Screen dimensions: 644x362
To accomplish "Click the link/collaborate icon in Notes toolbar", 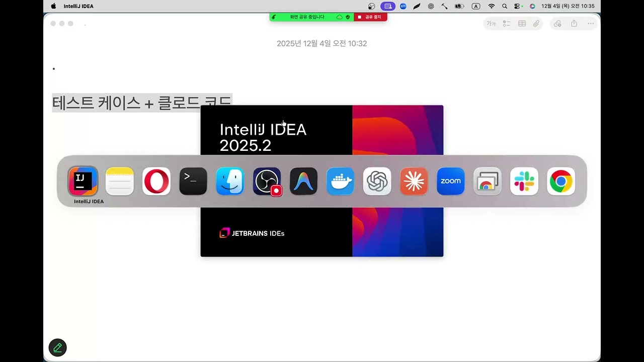I will [557, 24].
